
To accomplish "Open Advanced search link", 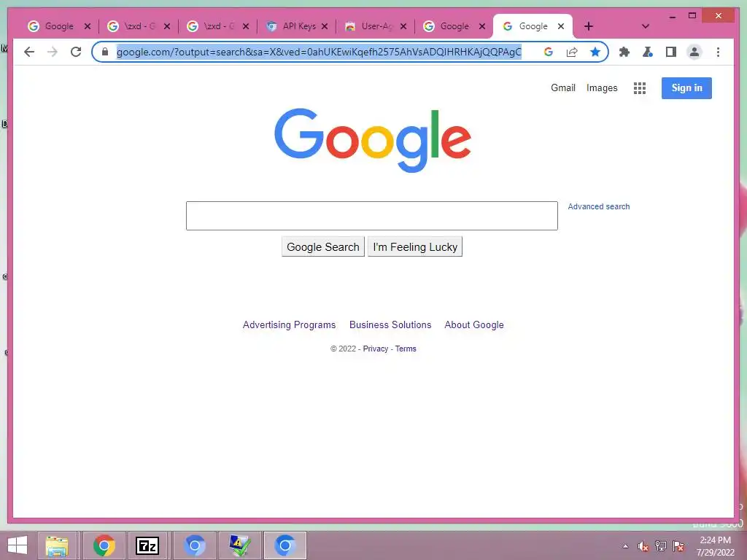I will pyautogui.click(x=598, y=206).
